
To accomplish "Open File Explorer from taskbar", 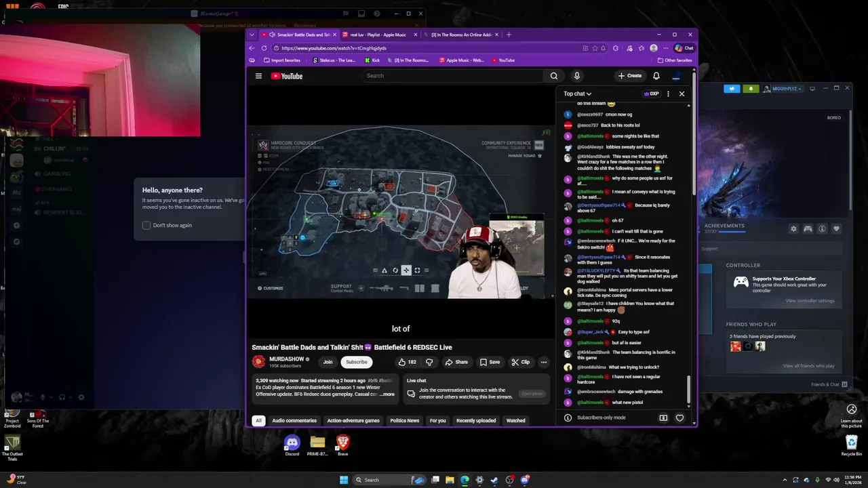I will (450, 480).
